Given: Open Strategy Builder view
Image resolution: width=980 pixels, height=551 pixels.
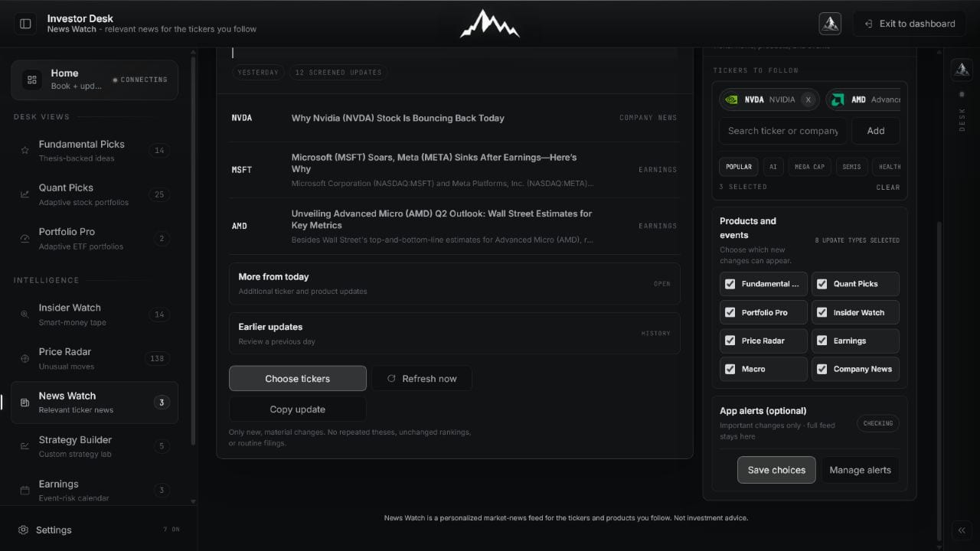Looking at the screenshot, I should (x=94, y=446).
